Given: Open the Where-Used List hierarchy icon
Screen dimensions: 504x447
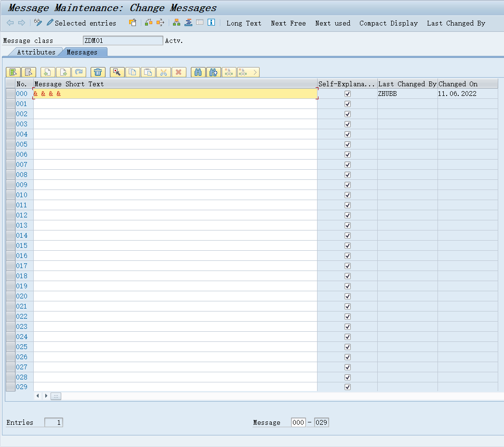Looking at the screenshot, I should [176, 23].
